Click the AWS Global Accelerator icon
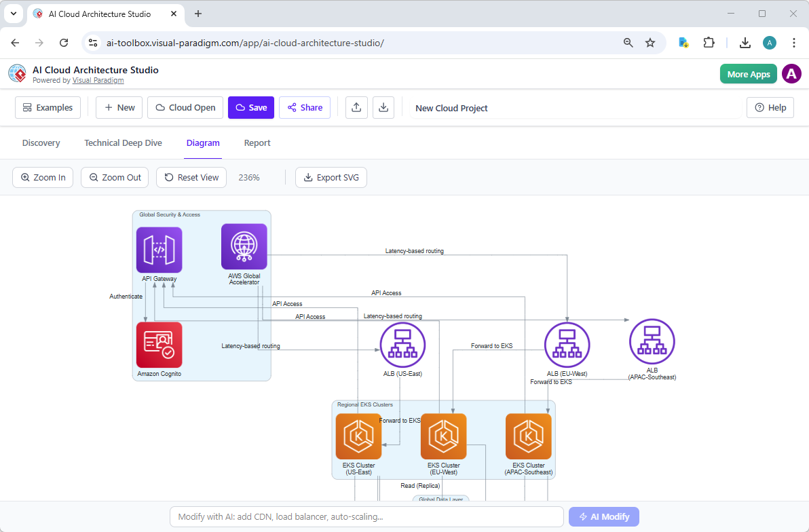The image size is (809, 532). 244,246
